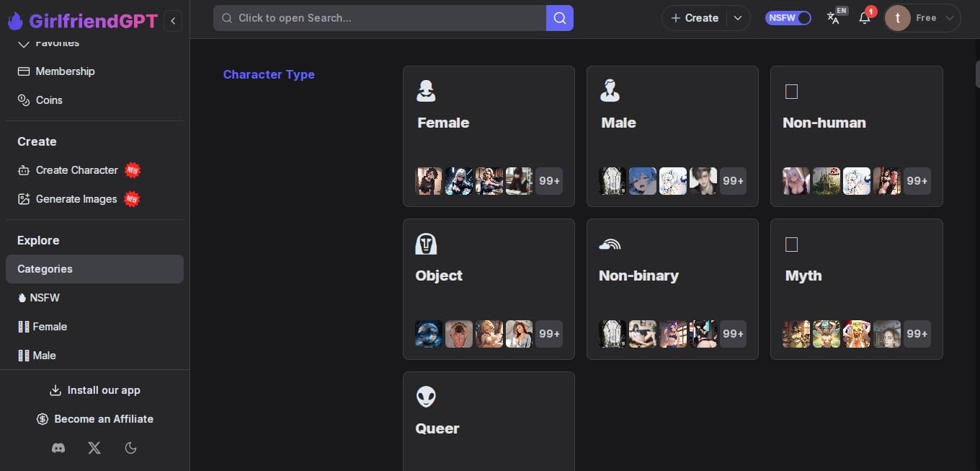
Task: Open the Object character type card
Action: click(489, 289)
